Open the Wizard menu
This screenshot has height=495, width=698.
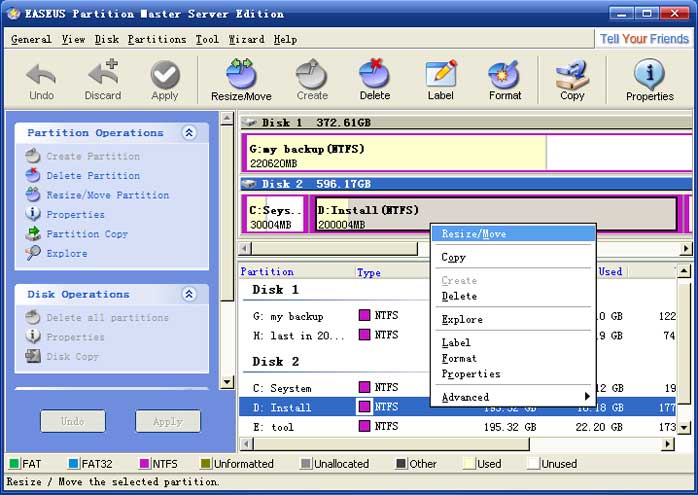click(246, 40)
